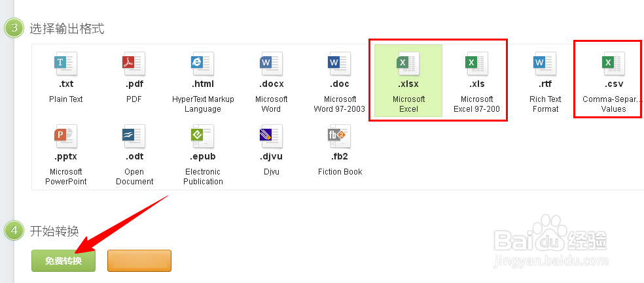Click the green 免费转换 button
The width and height of the screenshot is (644, 283).
(x=63, y=261)
